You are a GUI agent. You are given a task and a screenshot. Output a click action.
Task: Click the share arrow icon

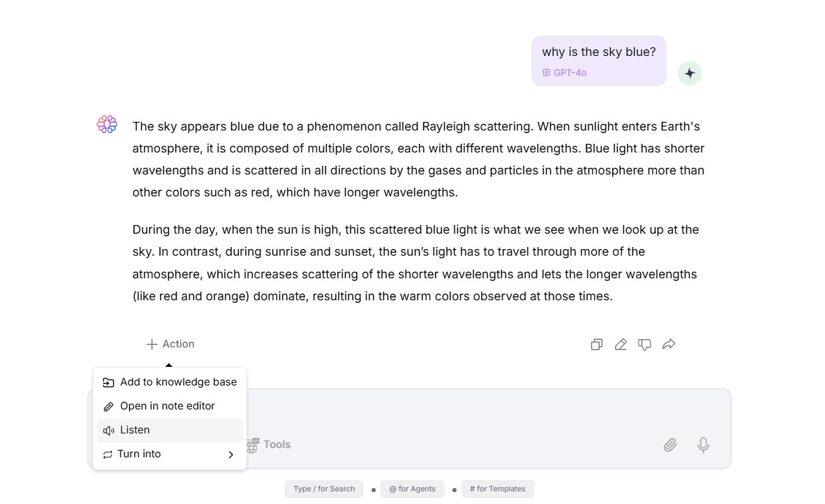point(669,344)
